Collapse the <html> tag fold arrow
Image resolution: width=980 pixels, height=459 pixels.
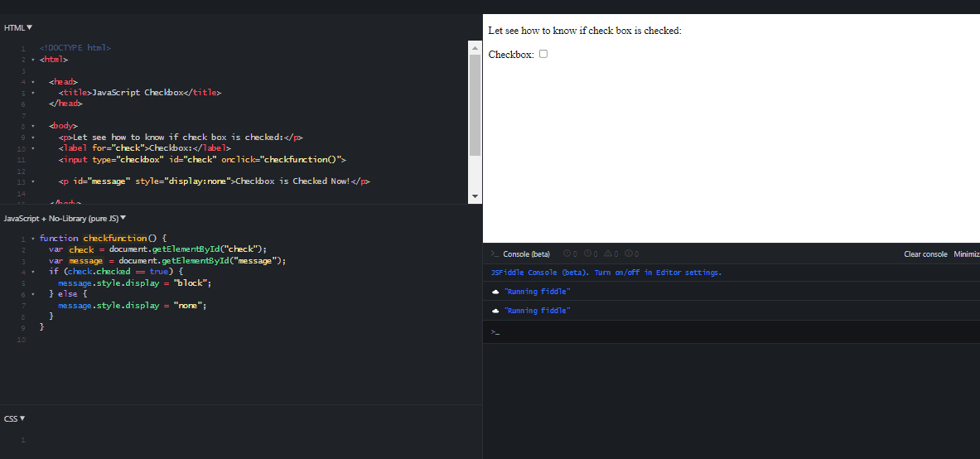pyautogui.click(x=32, y=60)
